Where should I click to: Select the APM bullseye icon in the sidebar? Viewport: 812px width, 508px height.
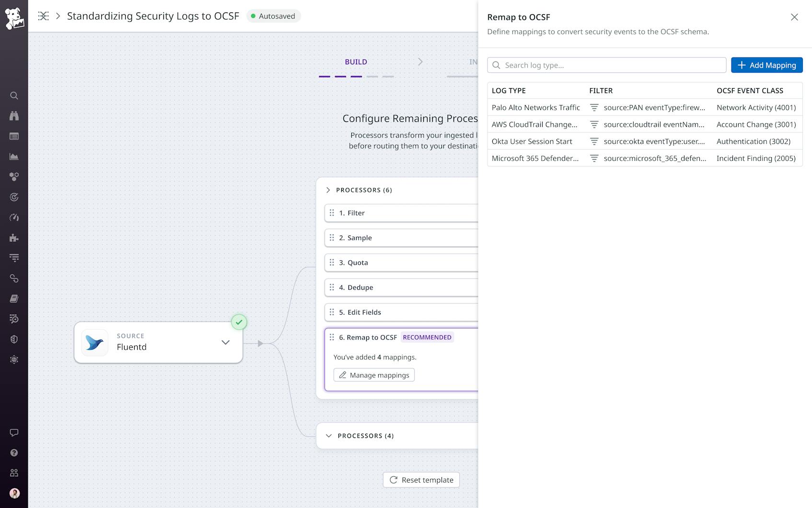click(x=14, y=197)
